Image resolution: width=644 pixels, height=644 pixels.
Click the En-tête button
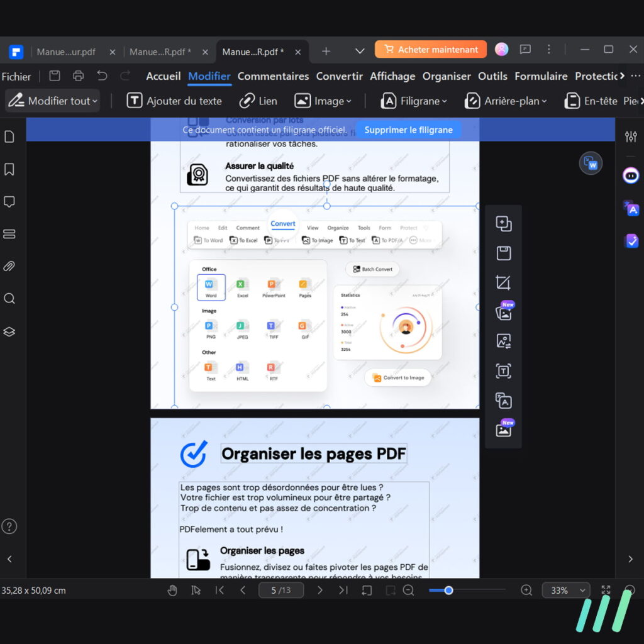(591, 101)
